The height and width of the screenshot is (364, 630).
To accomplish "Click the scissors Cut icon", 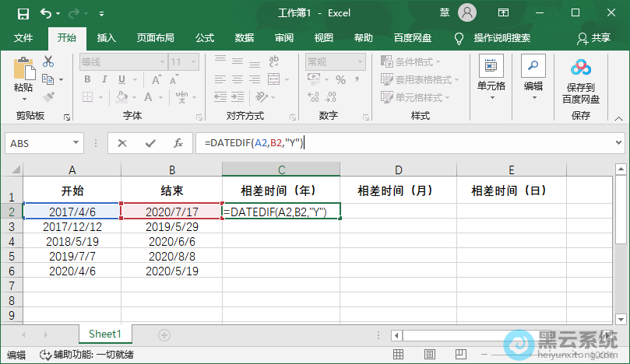I will [48, 61].
